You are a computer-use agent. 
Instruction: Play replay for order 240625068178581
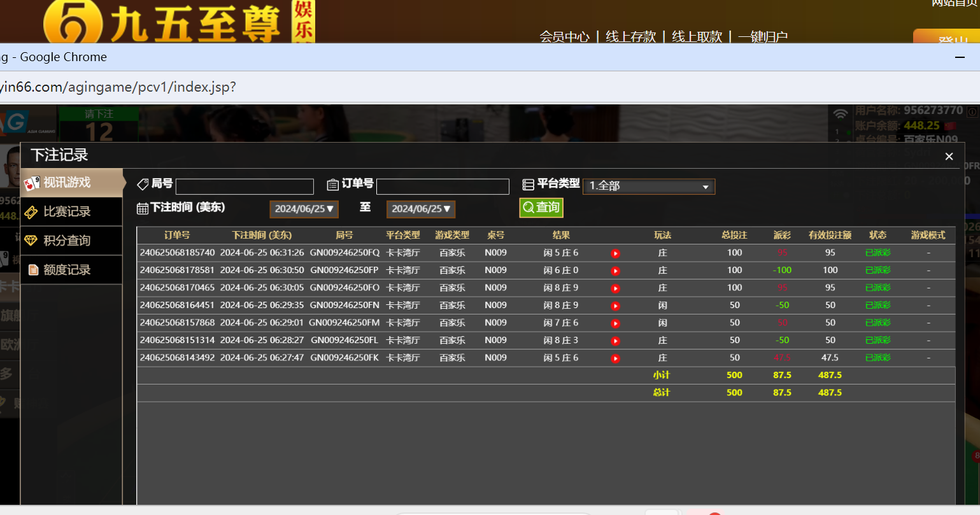click(x=615, y=271)
